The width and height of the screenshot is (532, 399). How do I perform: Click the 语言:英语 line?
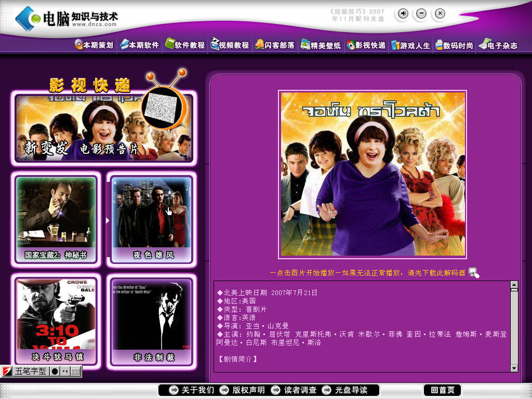236,317
